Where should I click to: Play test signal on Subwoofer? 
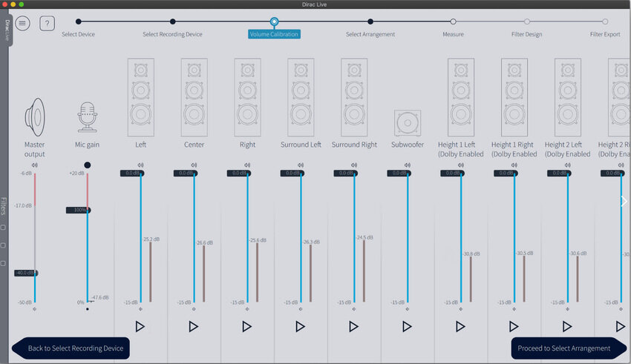(407, 326)
